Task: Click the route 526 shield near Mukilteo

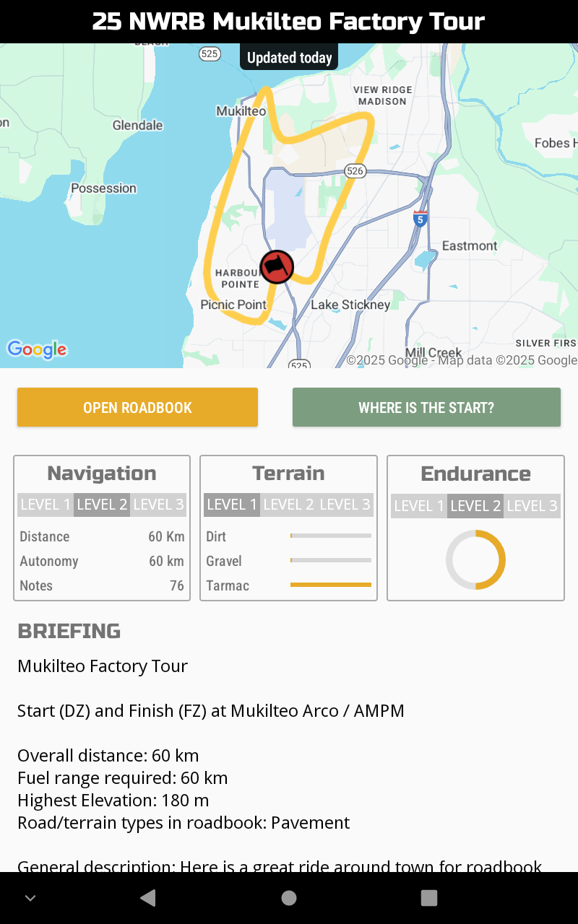Action: 355,170
